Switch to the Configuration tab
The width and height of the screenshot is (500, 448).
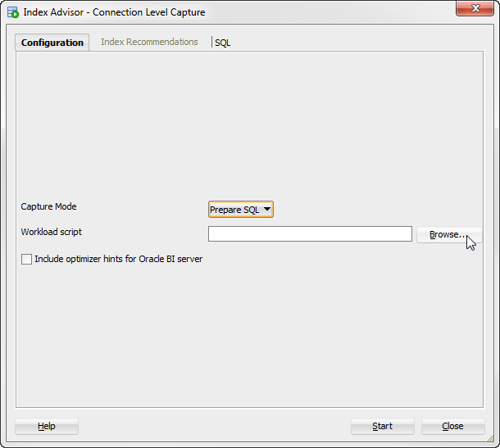point(52,43)
